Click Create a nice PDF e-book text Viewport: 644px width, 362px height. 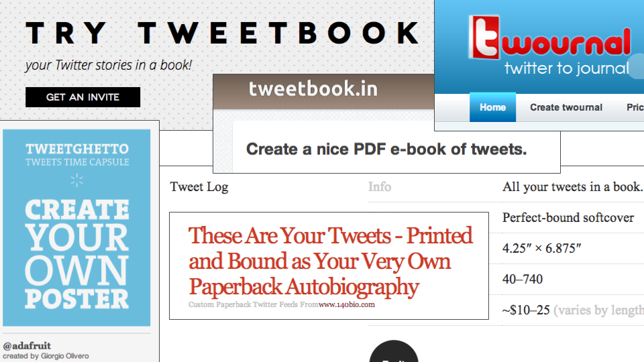[x=386, y=149]
